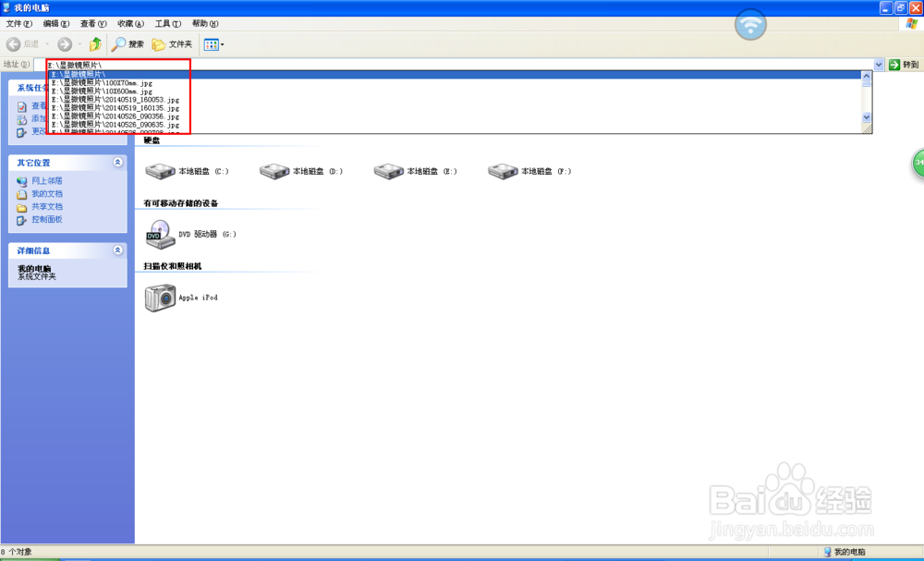Viewport: 924px width, 561px height.
Task: Collapse the Other Places (其它位置) panel
Action: pyautogui.click(x=118, y=162)
